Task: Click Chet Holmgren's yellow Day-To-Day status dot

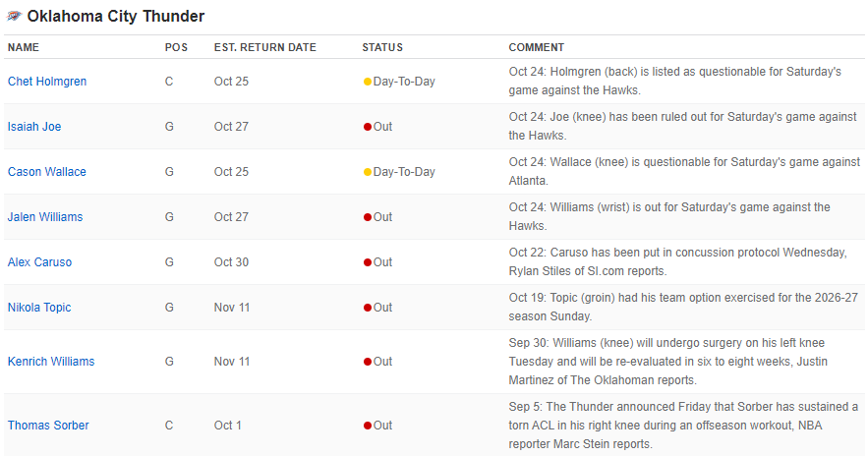Action: pos(368,82)
